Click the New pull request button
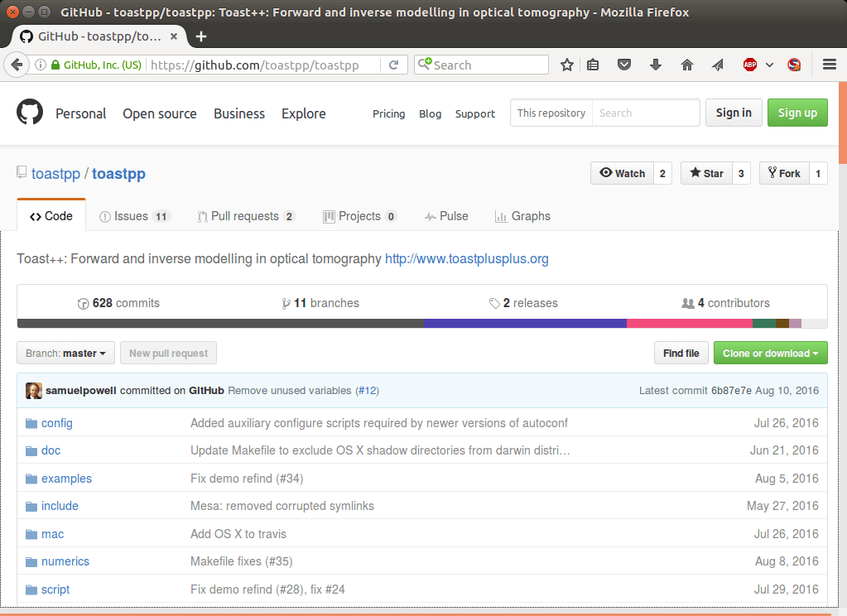The width and height of the screenshot is (847, 616). tap(168, 353)
